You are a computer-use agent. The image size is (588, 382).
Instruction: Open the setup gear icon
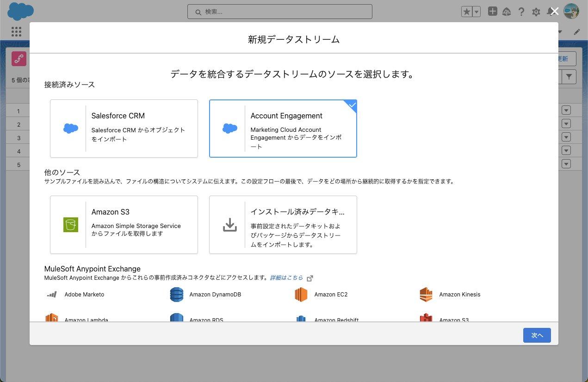(536, 12)
